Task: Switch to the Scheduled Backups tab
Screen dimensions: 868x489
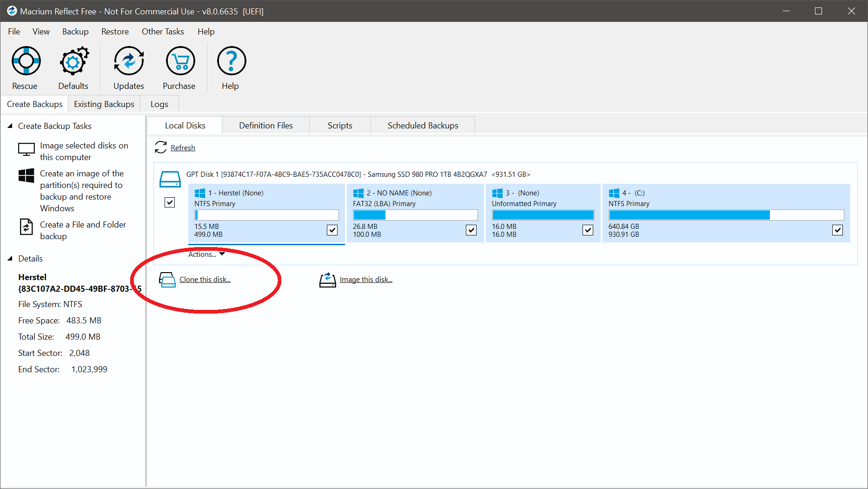Action: coord(423,126)
